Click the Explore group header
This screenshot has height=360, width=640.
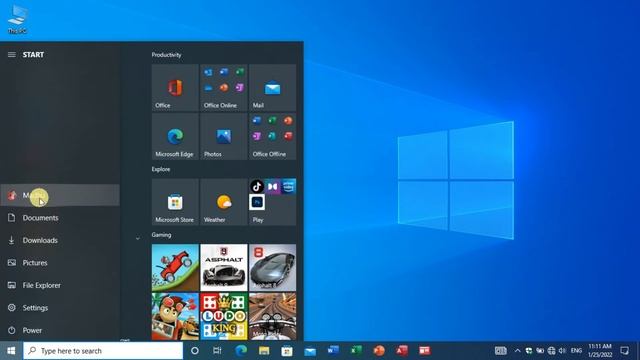(161, 169)
